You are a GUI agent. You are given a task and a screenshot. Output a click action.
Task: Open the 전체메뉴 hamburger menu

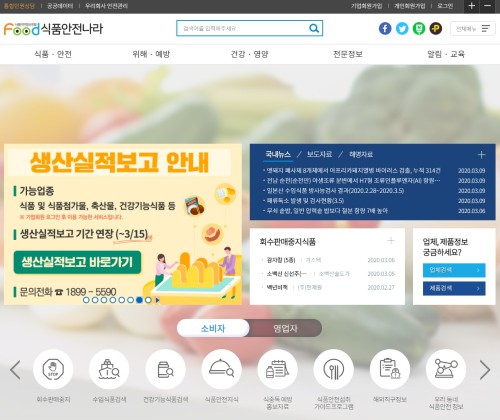tap(473, 29)
